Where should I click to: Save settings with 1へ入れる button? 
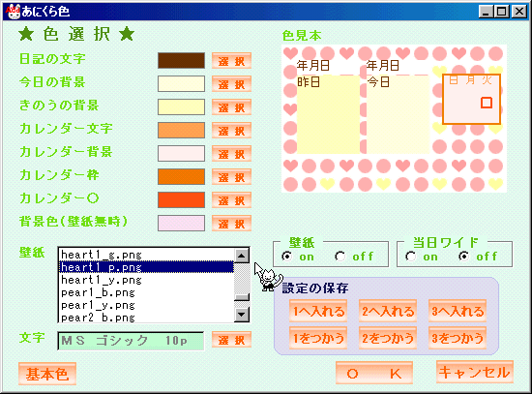318,311
